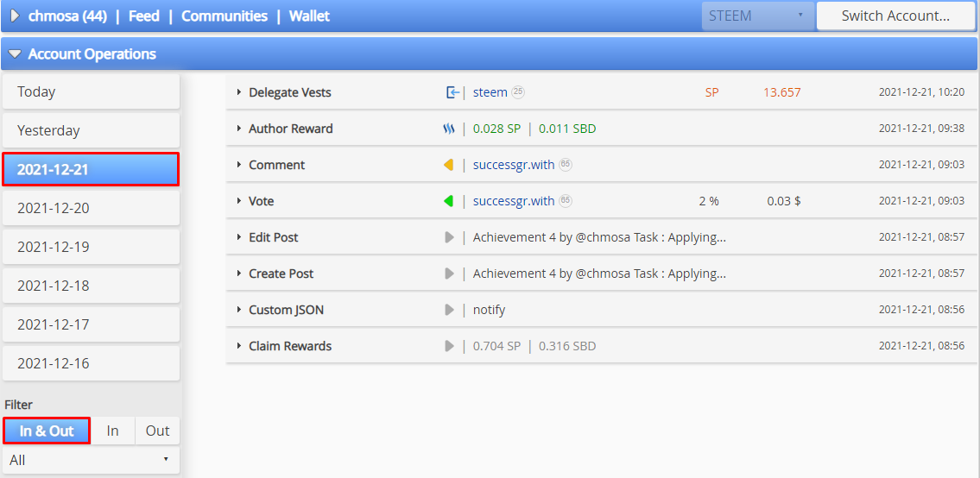The width and height of the screenshot is (980, 478).
Task: Show operations for Today
Action: (x=91, y=91)
